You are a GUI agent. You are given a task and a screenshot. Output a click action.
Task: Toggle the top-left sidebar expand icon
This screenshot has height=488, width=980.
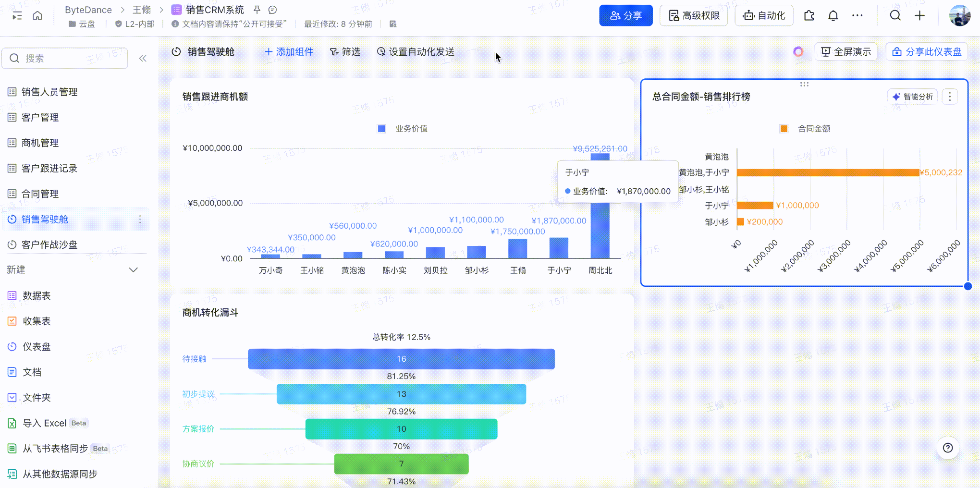[17, 16]
